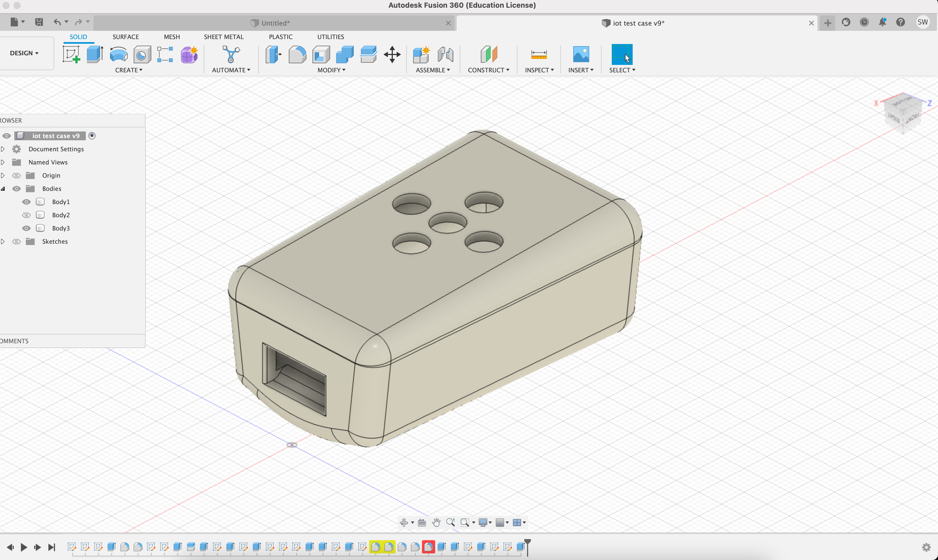Select the Shell tool
Screen dimensions: 938x560
321,54
